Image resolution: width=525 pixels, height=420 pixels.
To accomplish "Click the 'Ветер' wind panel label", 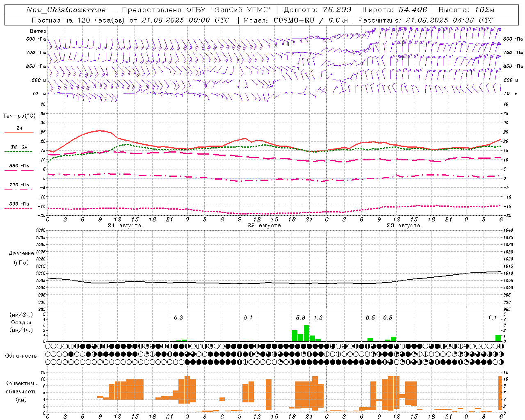I will pyautogui.click(x=38, y=31).
